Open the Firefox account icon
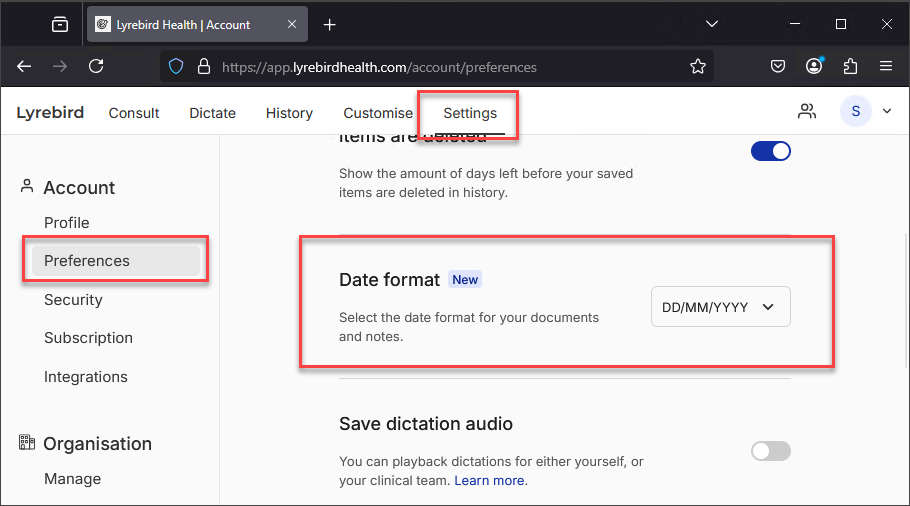This screenshot has width=910, height=506. pyautogui.click(x=814, y=66)
